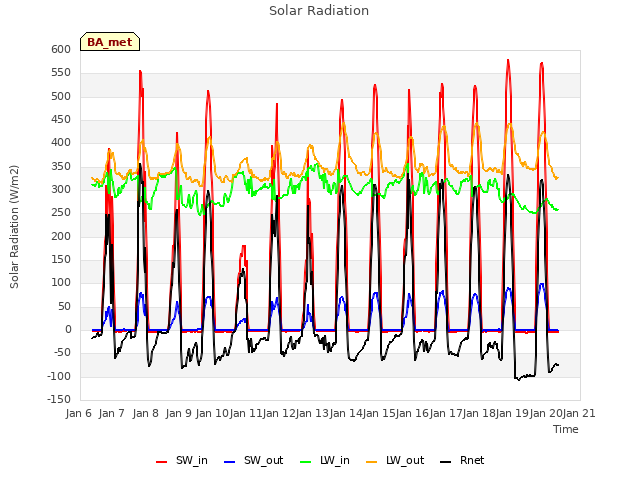Click the Jan 16 x-axis tick label
This screenshot has width=640, height=480.
[412, 413]
